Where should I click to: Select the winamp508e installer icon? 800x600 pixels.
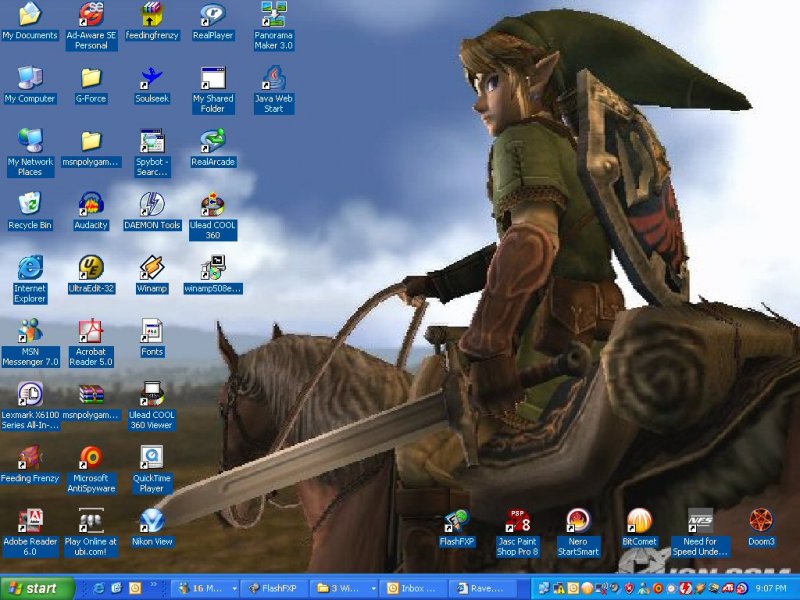(x=213, y=274)
